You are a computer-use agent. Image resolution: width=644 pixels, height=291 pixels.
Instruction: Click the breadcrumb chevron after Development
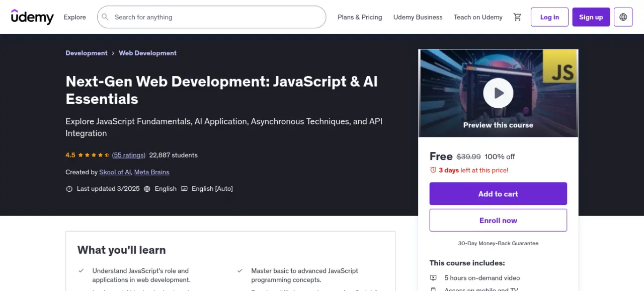113,53
